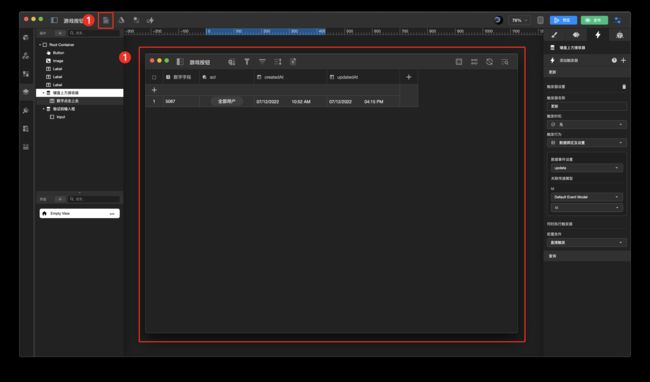Add a trigger with the right panel plus icon
Image resolution: width=650 pixels, height=382 pixels.
coord(623,60)
